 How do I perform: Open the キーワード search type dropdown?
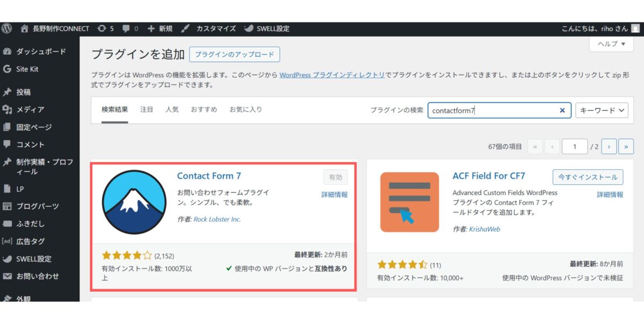(601, 110)
